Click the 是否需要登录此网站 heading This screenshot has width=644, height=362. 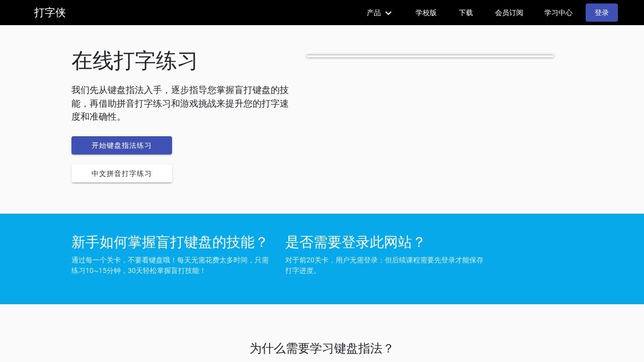[x=355, y=242]
